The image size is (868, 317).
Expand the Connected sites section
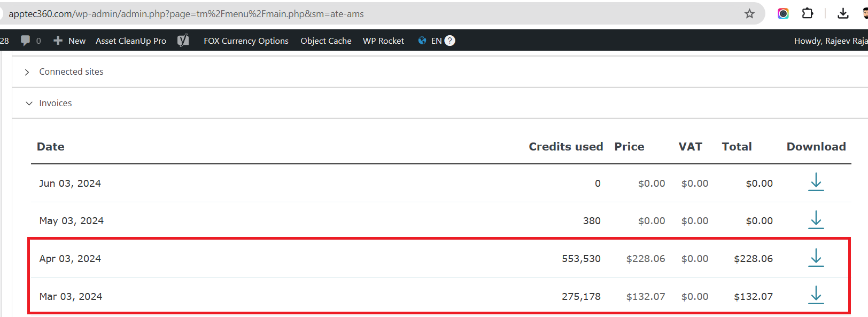click(x=71, y=72)
